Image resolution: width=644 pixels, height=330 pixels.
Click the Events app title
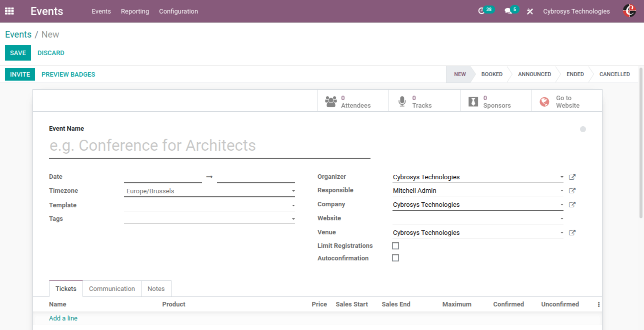(47, 11)
